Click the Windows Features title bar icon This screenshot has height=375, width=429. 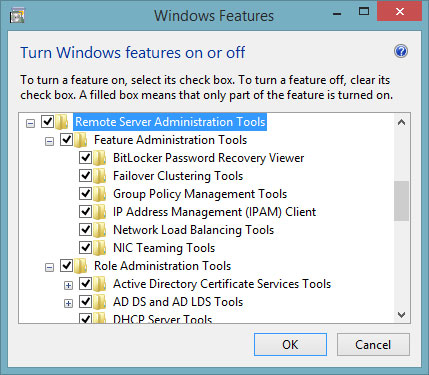17,15
